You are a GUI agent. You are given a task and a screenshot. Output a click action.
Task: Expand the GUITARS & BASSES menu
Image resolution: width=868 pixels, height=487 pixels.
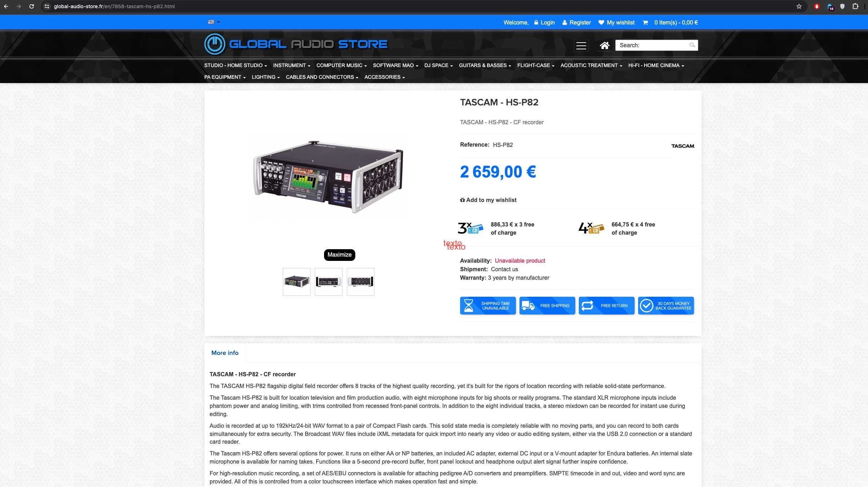pos(485,65)
